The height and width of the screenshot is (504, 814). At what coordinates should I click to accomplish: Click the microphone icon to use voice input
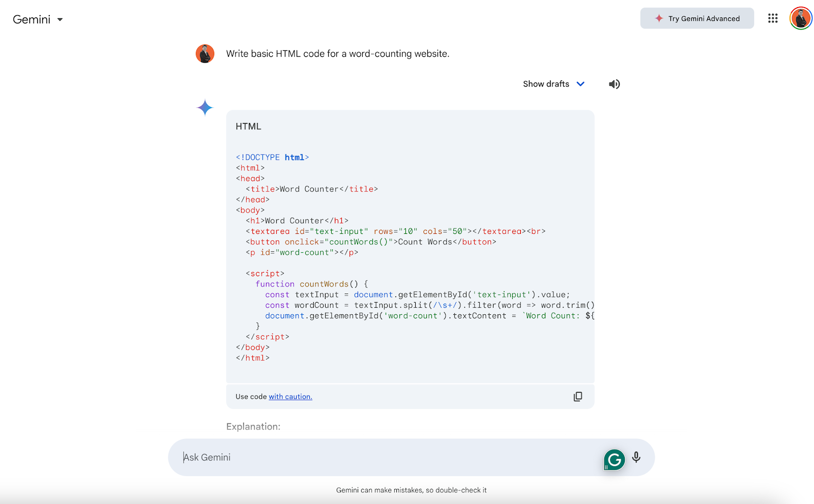point(636,457)
